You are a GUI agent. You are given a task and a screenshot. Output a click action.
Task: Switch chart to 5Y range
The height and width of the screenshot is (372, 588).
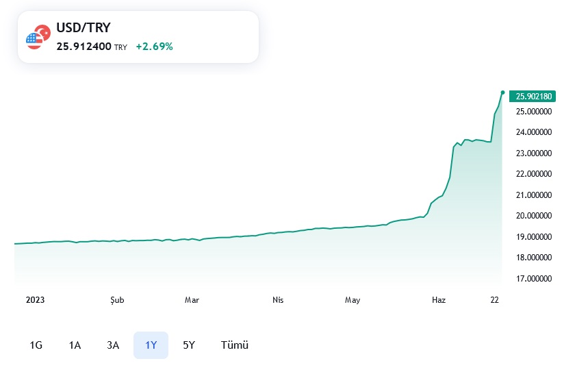pyautogui.click(x=189, y=345)
